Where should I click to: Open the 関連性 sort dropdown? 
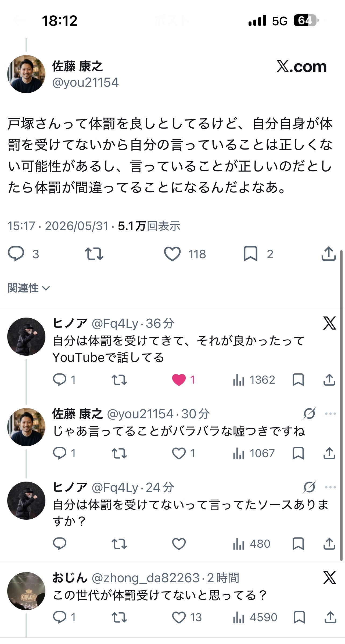click(x=29, y=288)
